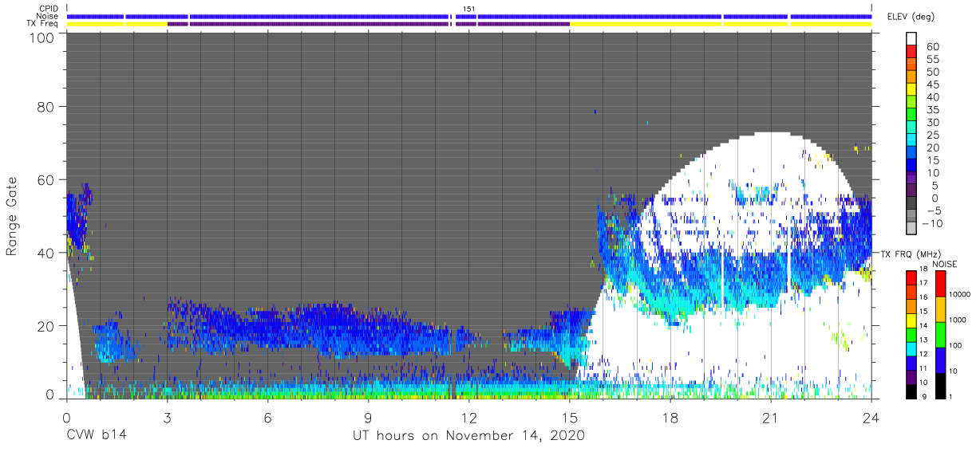This screenshot has height=452, width=980.
Task: Click the '12' tick on UT hours axis
Action: coord(469,417)
